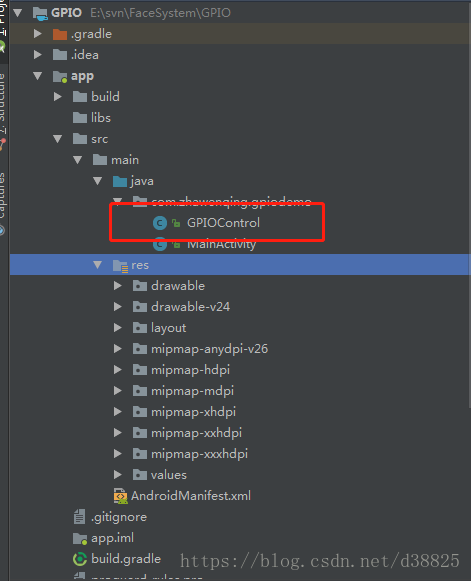
Task: Click the build.gradle Gradle icon
Action: point(80,559)
